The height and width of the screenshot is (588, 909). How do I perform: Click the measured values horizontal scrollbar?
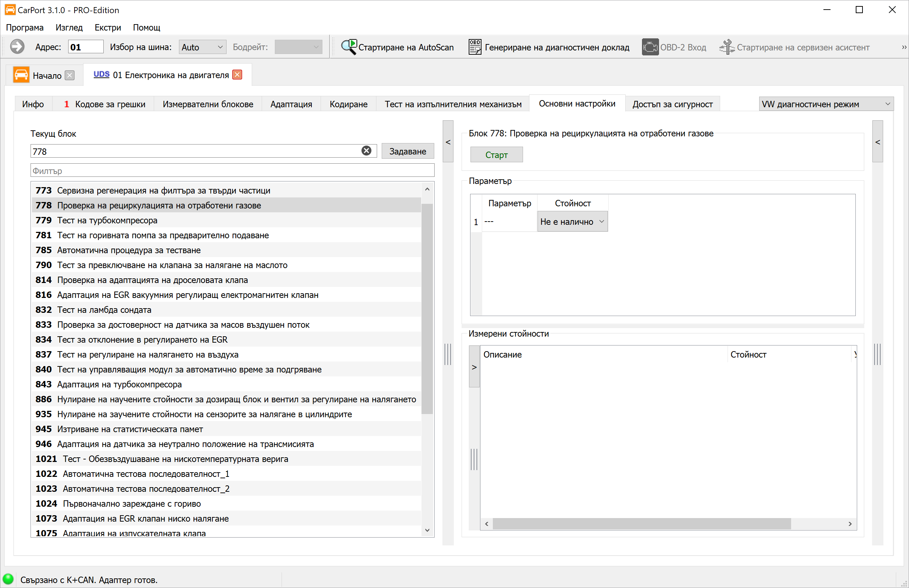coord(668,523)
